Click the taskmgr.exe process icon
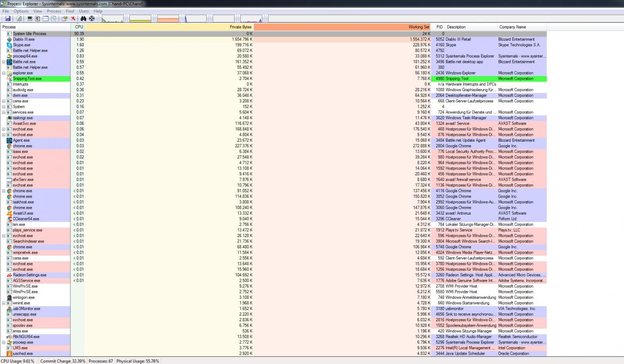Viewport: 624px width, 364px height. point(10,118)
